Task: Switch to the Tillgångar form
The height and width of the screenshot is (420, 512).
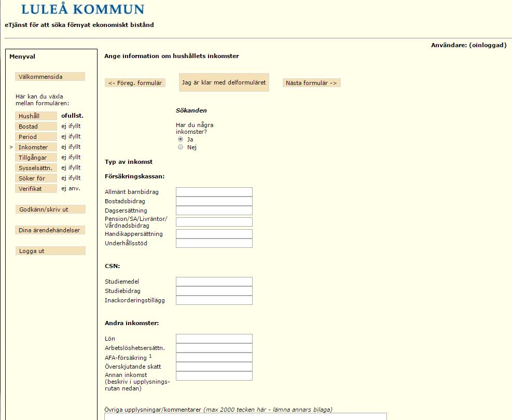Action: [36, 158]
